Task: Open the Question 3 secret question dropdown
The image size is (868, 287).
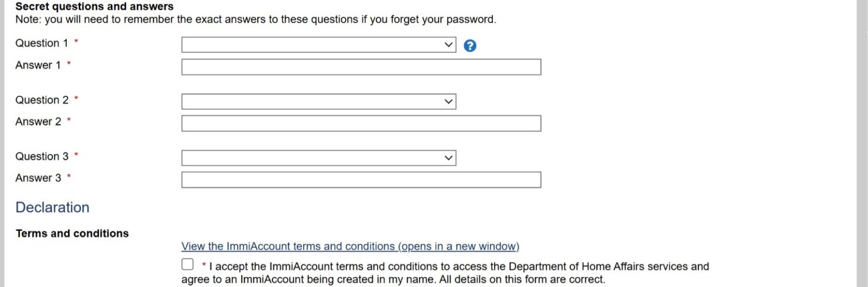Action: click(318, 158)
